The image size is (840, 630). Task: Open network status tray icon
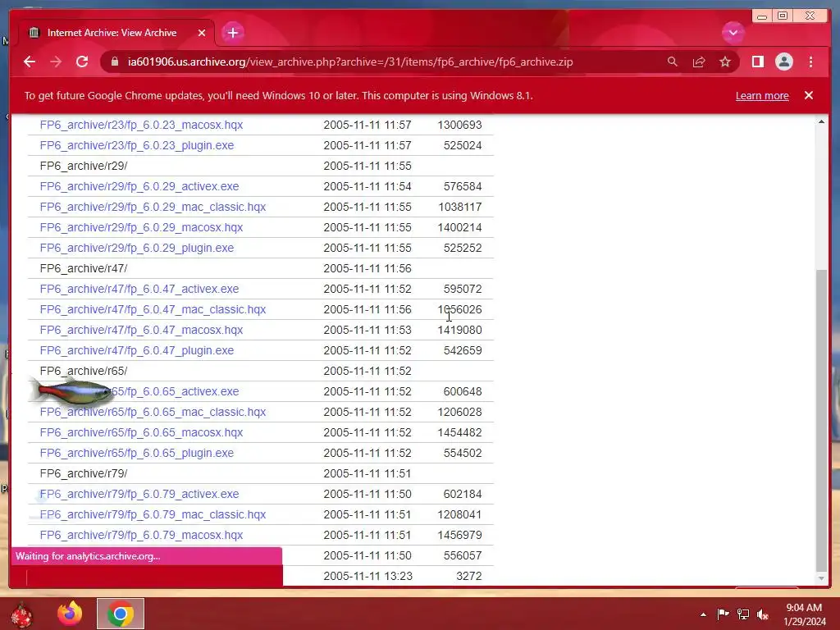(x=743, y=614)
